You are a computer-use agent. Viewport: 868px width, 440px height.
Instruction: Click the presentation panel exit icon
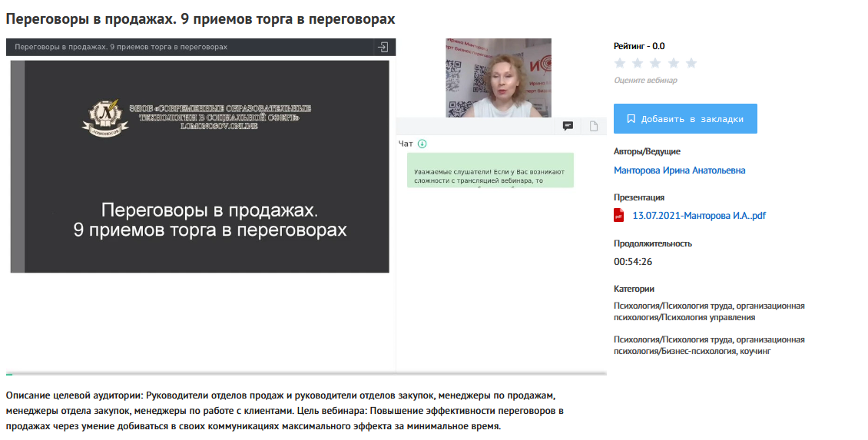click(383, 47)
